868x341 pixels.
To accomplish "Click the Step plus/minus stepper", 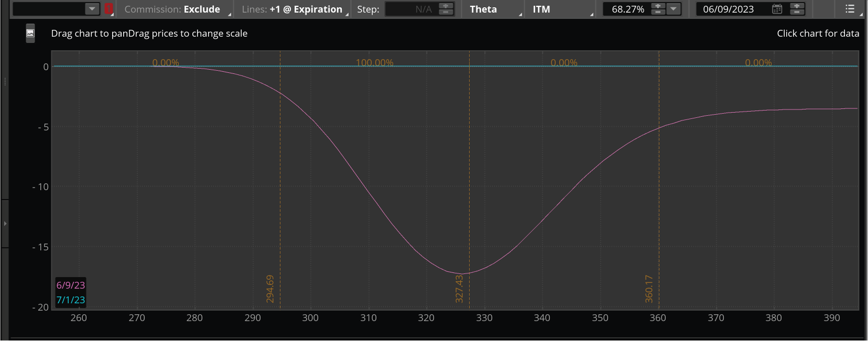I will (446, 9).
